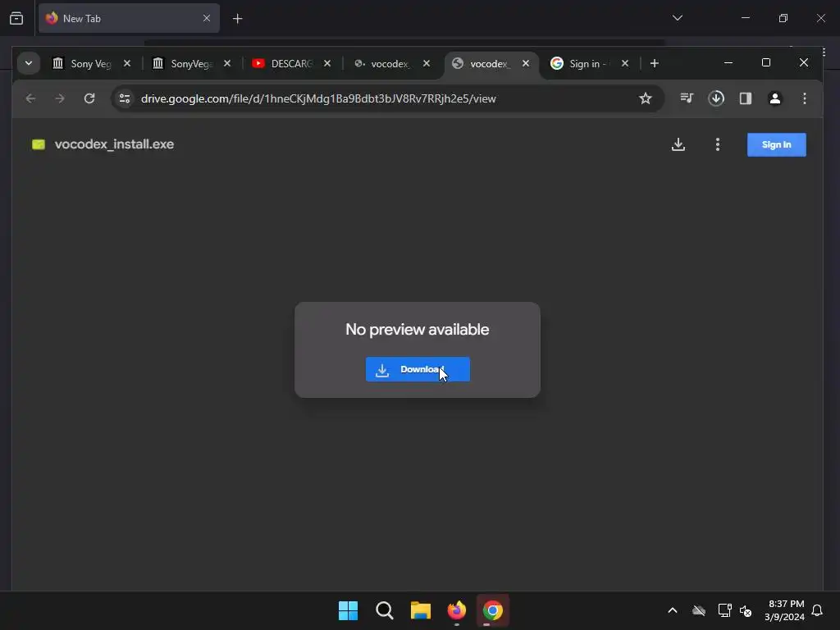
Task: Close the SonyVega tab
Action: coord(227,63)
